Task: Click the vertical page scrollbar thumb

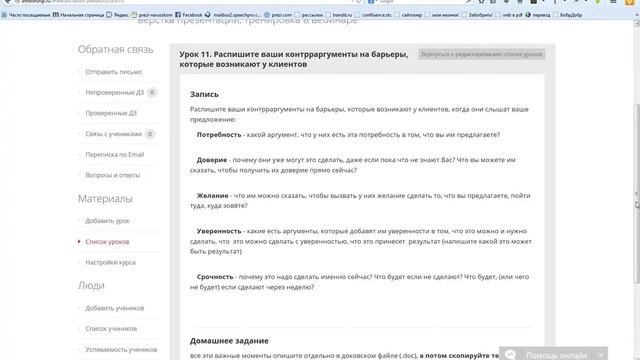Action: [637, 193]
